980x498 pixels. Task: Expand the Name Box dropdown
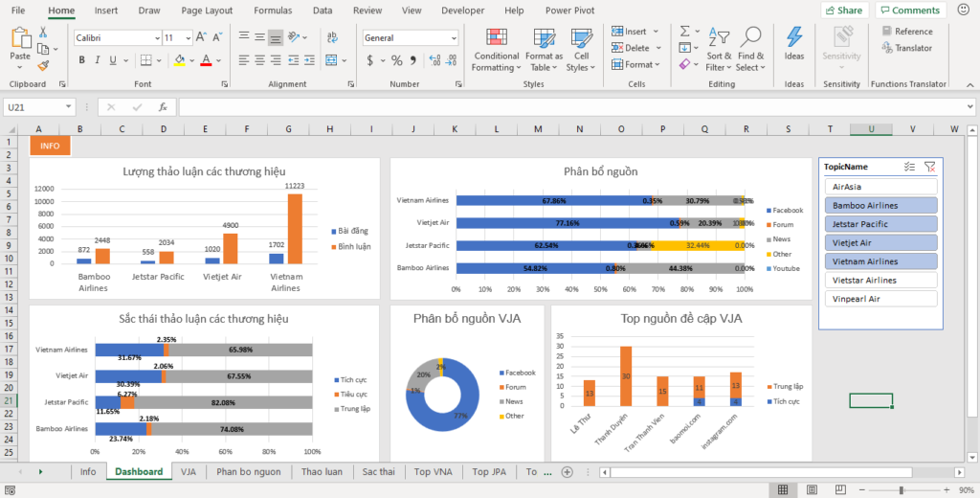[68, 107]
